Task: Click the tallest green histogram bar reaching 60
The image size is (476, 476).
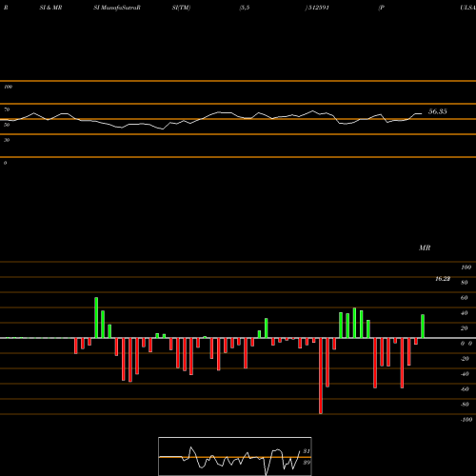Action: 96,318
